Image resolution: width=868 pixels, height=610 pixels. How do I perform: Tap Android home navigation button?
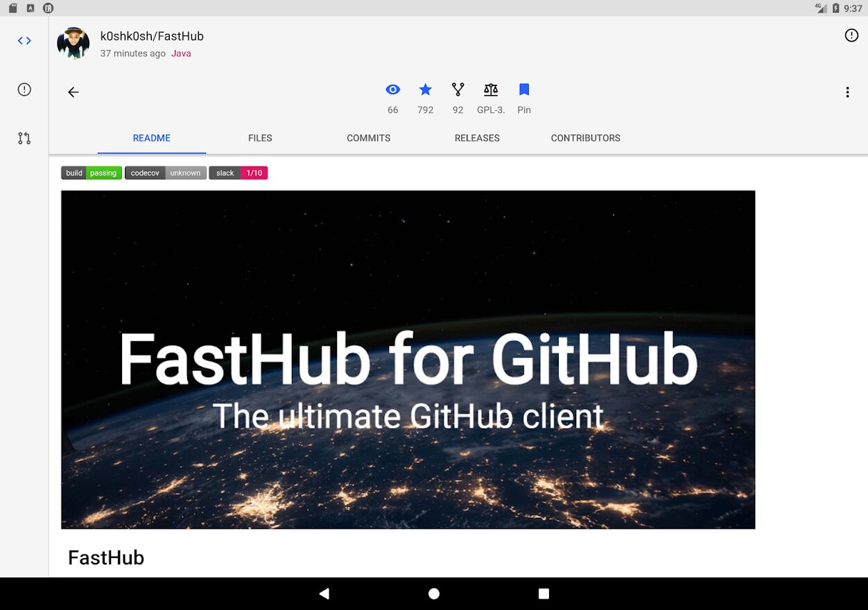point(434,593)
